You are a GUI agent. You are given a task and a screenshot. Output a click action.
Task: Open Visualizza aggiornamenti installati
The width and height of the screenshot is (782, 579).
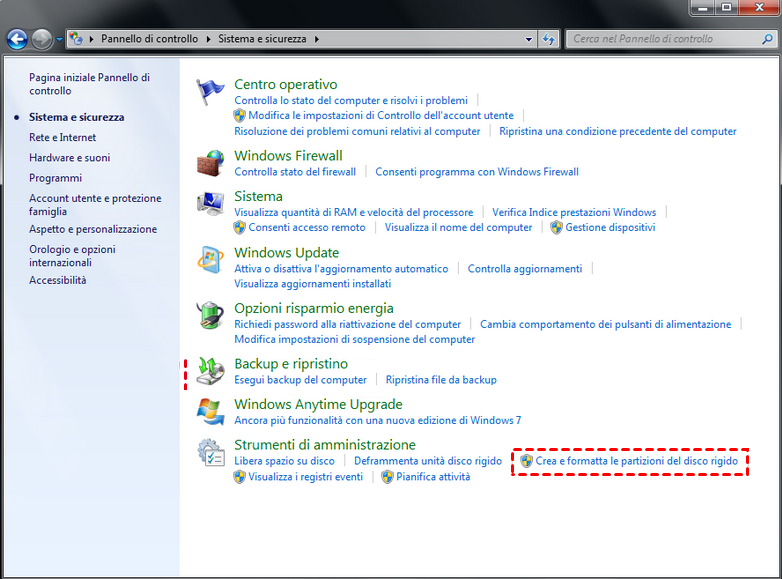click(313, 284)
